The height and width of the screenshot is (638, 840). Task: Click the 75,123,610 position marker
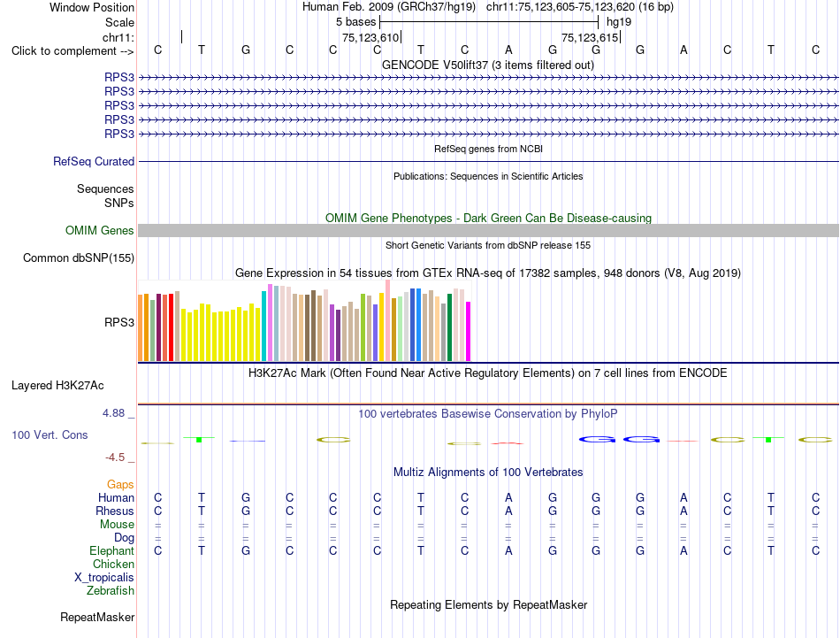(x=370, y=37)
